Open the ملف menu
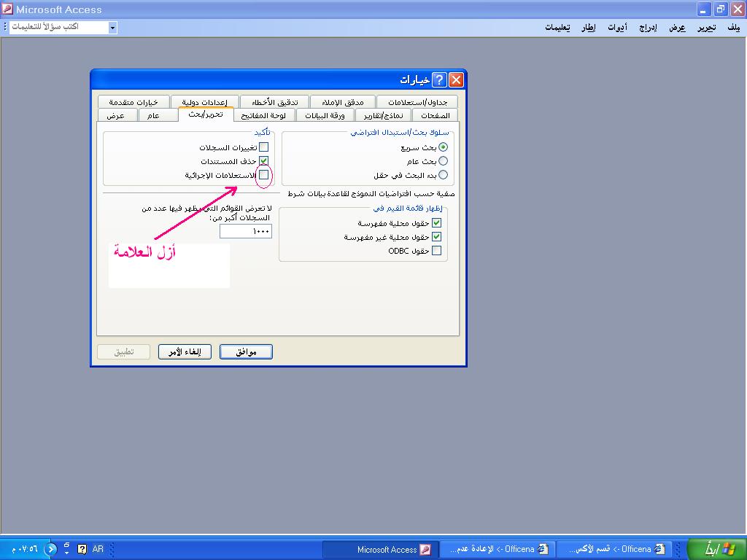747x560 pixels. tap(734, 28)
